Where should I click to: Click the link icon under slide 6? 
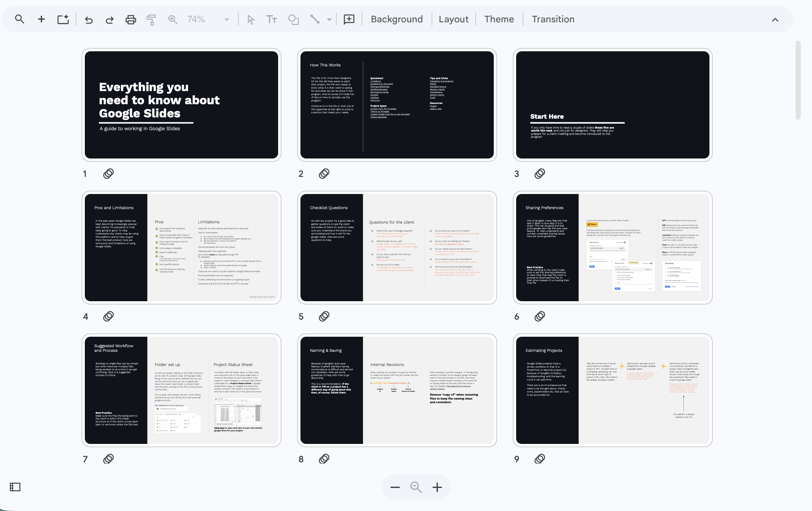point(540,316)
